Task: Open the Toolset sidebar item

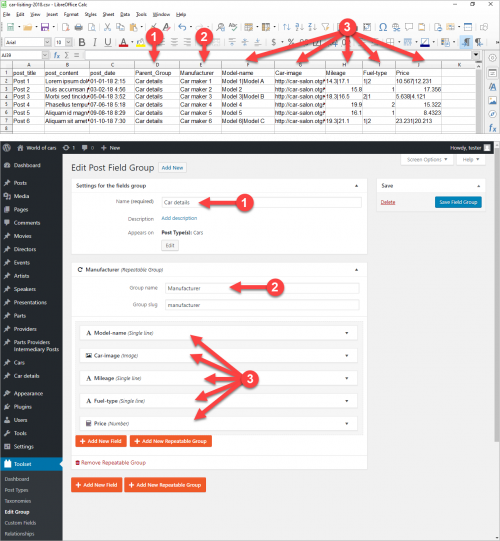Action: [31, 464]
